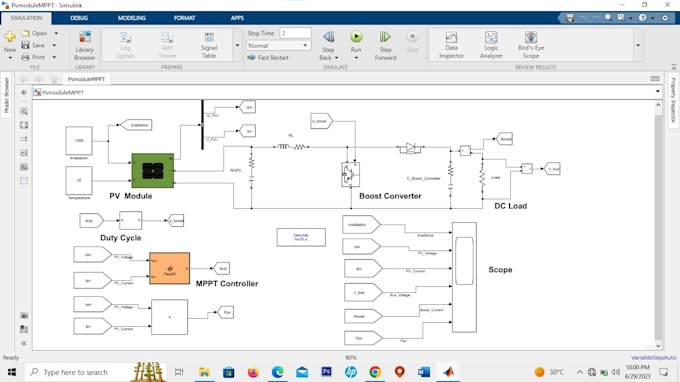The height and width of the screenshot is (382, 680).
Task: Click the back navigation arrow
Action: coord(24,79)
